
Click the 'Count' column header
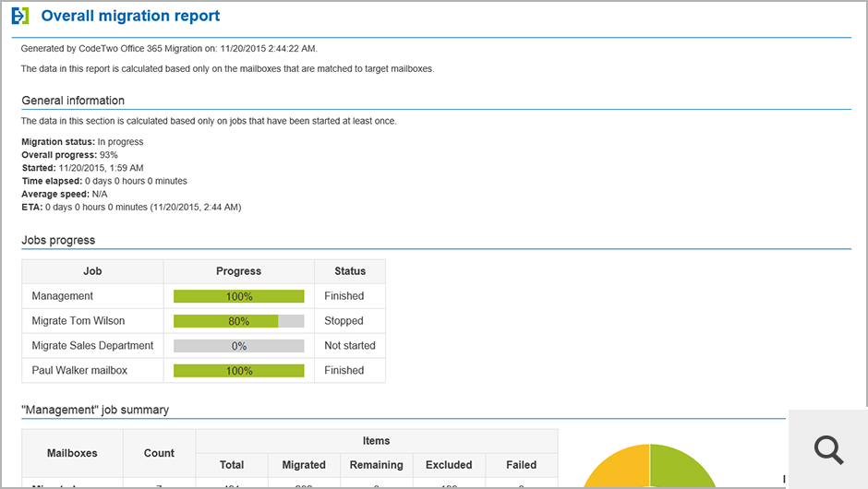click(x=159, y=453)
